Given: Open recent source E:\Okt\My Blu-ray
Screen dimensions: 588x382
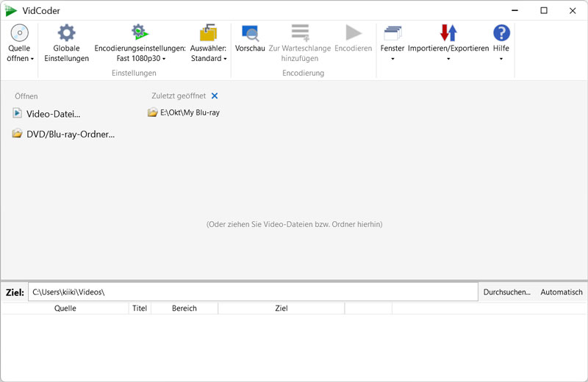Looking at the screenshot, I should point(190,112).
